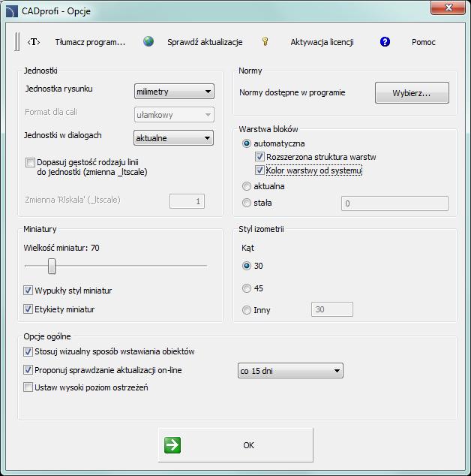The image size is (471, 476).
Task: Click the stała layer name input field
Action: 394,203
